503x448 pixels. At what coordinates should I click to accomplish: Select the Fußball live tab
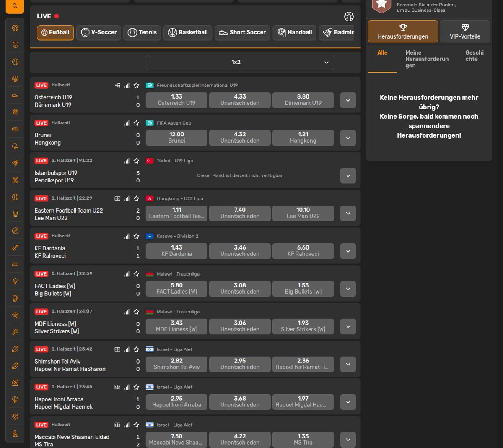pyautogui.click(x=55, y=33)
